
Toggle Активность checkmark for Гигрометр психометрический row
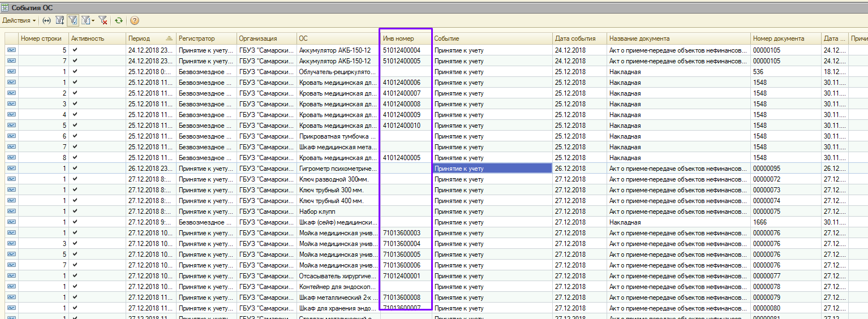(75, 169)
